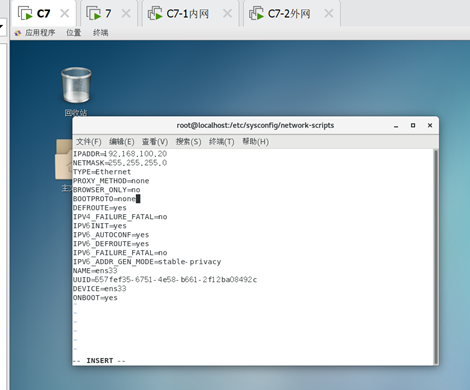Viewport: 470px width, 390px height.
Task: Click the PROXY_METHOD=none line
Action: pyautogui.click(x=111, y=181)
